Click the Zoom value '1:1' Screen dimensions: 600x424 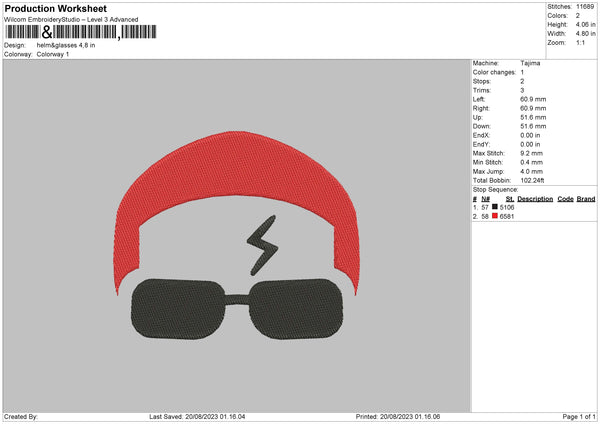[580, 42]
